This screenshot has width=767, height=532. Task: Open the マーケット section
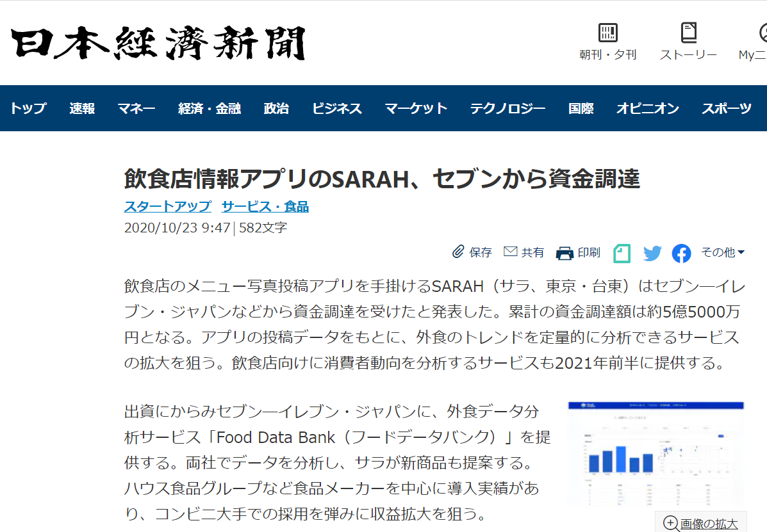[416, 108]
